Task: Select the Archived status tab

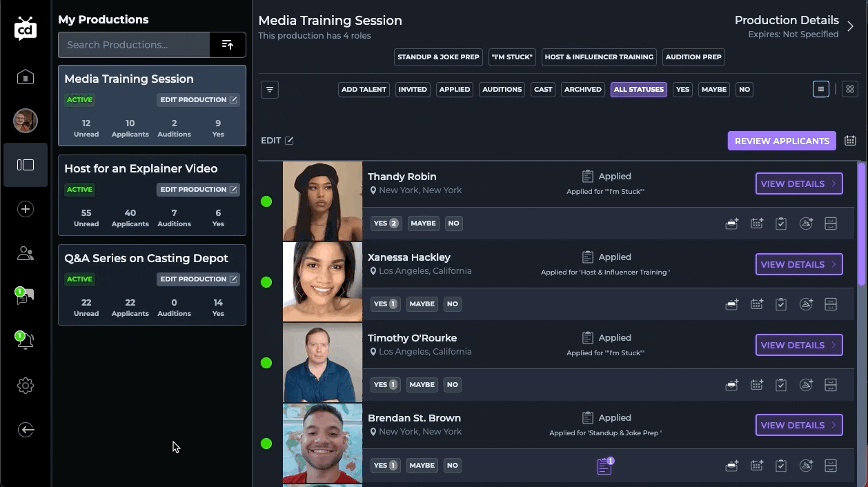Action: pyautogui.click(x=583, y=90)
